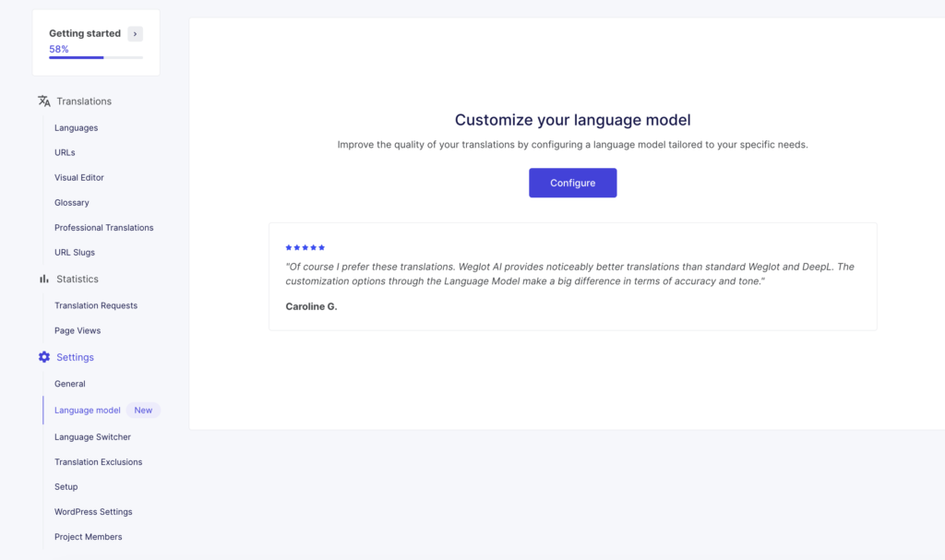This screenshot has width=945, height=560.
Task: Open General settings
Action: pyautogui.click(x=70, y=384)
